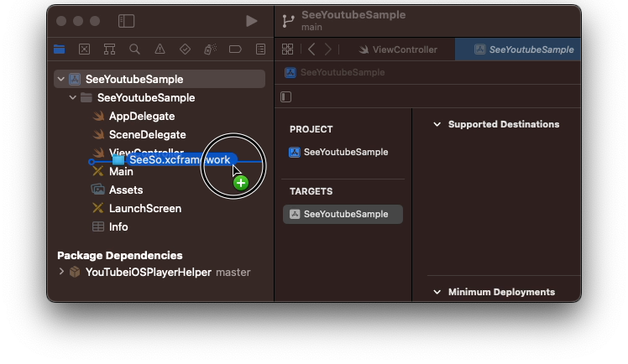The image size is (628, 364).
Task: Expand the YouTubeiOSPlayerHelper package
Action: coord(61,272)
